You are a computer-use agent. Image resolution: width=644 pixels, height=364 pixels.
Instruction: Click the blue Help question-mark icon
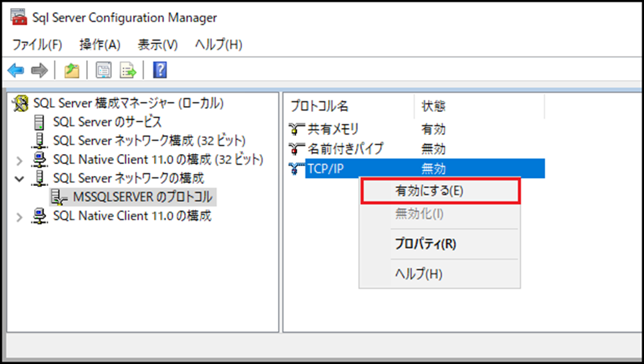pos(160,70)
